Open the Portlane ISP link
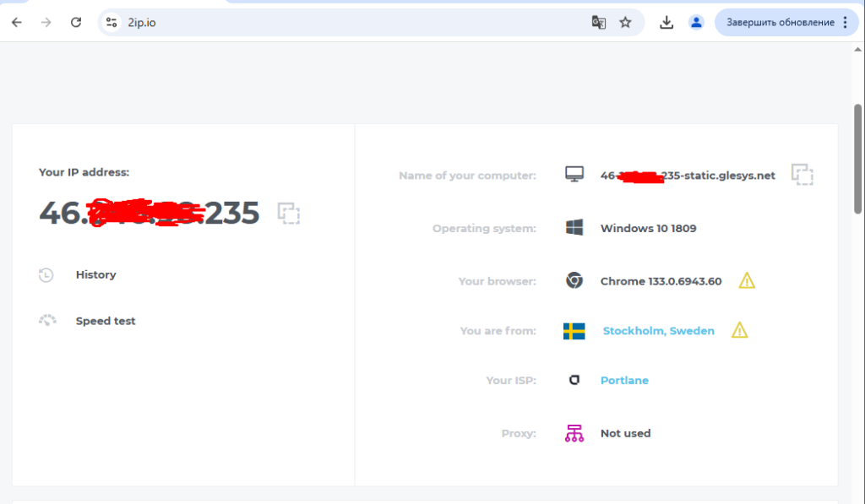This screenshot has width=865, height=504. point(624,381)
